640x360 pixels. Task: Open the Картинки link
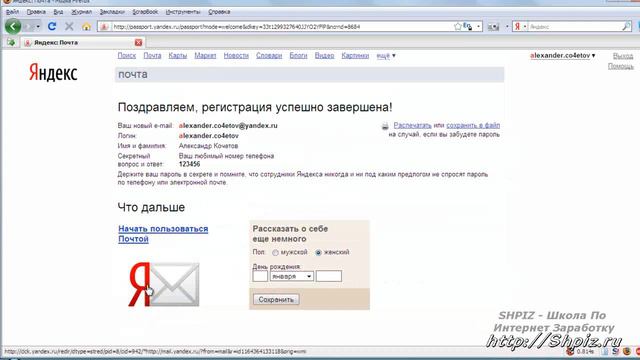point(355,56)
